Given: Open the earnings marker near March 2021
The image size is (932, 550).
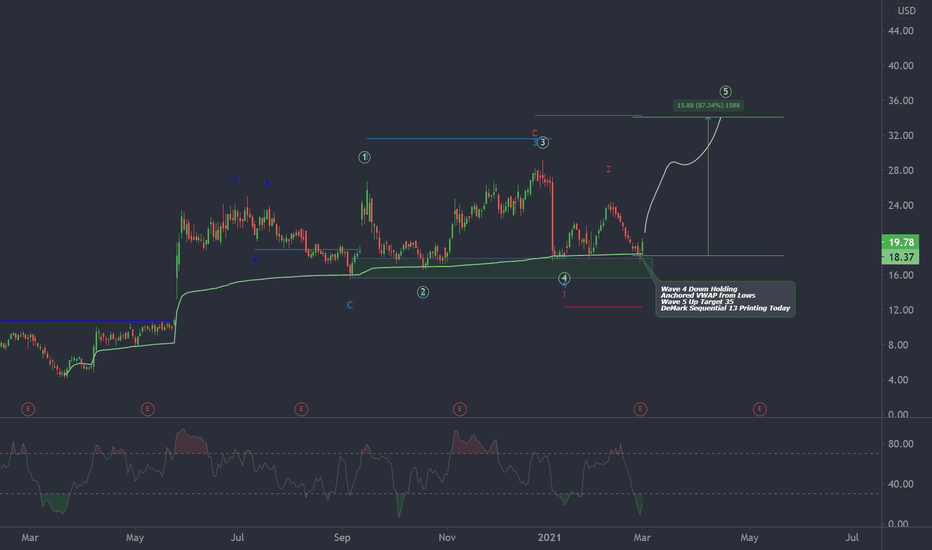Looking at the screenshot, I should [640, 409].
